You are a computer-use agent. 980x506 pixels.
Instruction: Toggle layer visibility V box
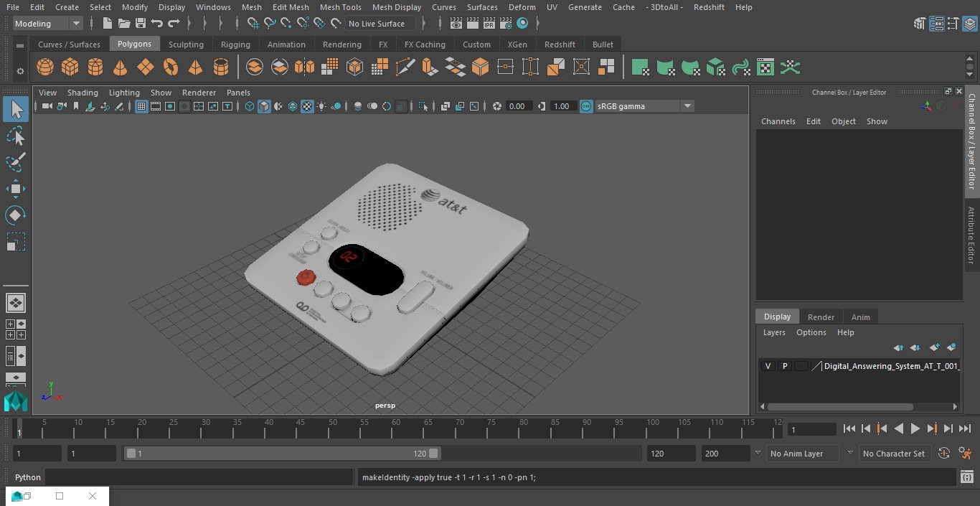pyautogui.click(x=768, y=366)
